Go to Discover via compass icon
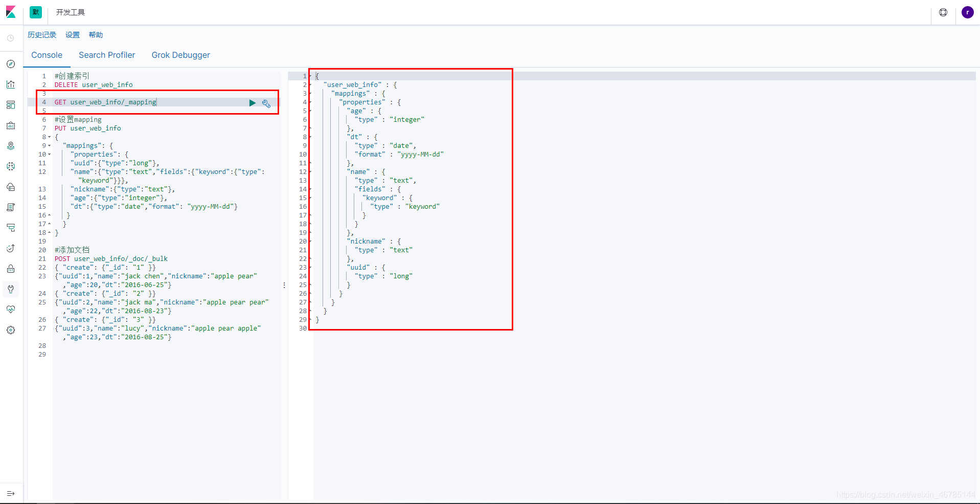The width and height of the screenshot is (980, 504). point(11,64)
